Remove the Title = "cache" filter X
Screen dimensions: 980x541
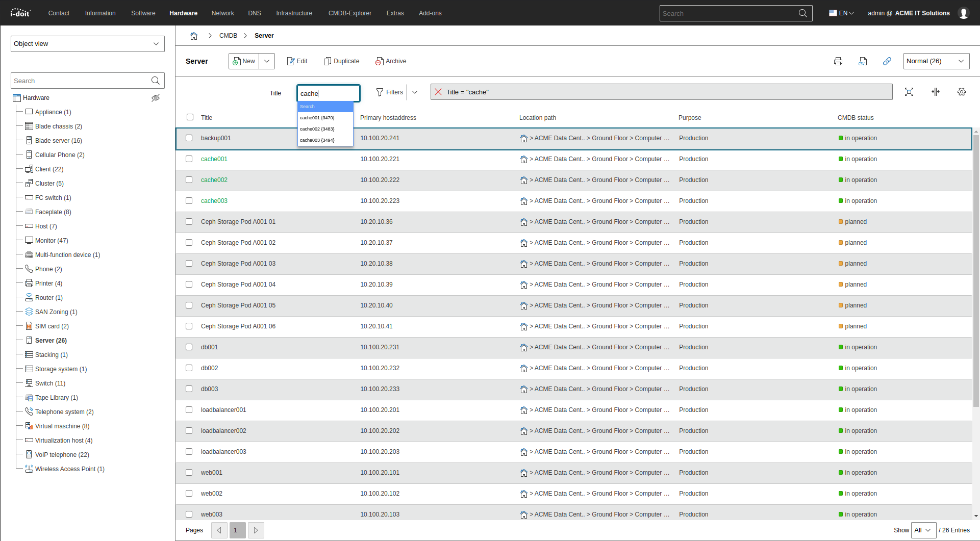click(438, 92)
